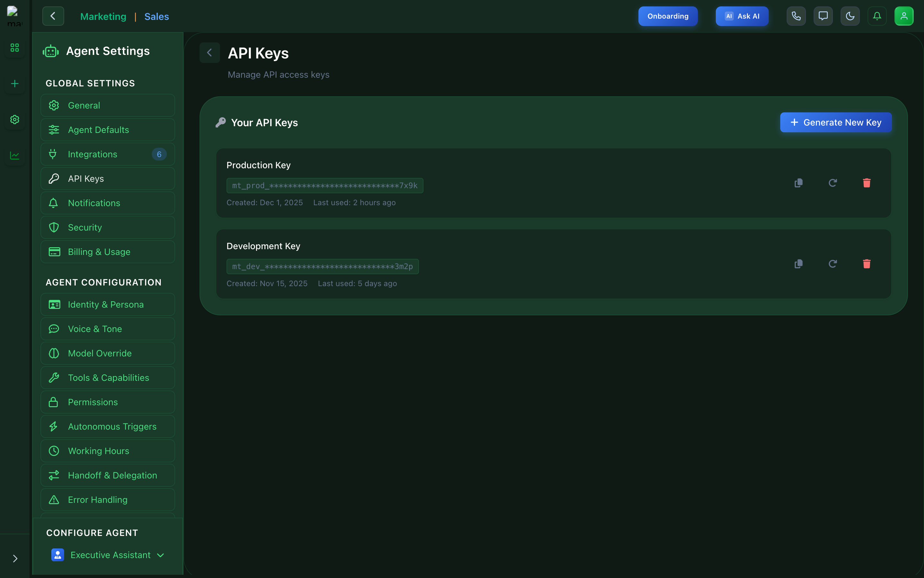Image resolution: width=924 pixels, height=578 pixels.
Task: Regenerate the Development Key
Action: (832, 264)
